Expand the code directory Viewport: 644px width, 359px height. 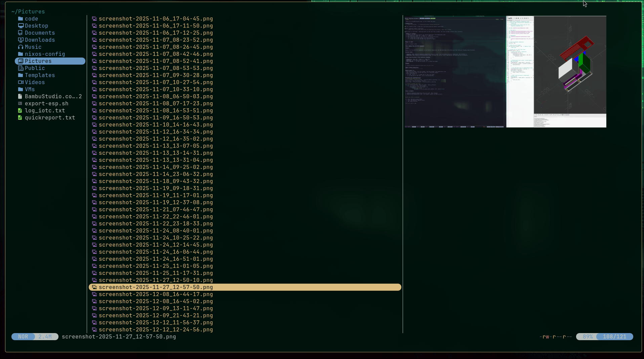point(31,19)
